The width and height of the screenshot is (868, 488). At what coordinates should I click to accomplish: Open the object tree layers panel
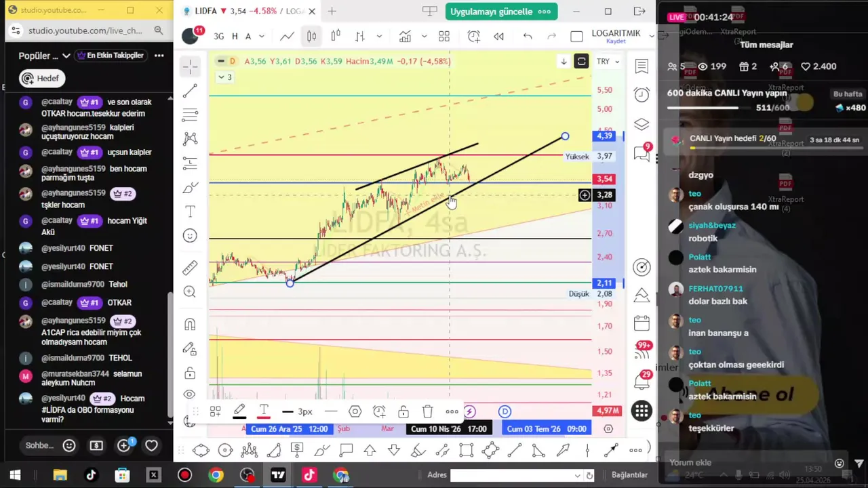point(642,125)
